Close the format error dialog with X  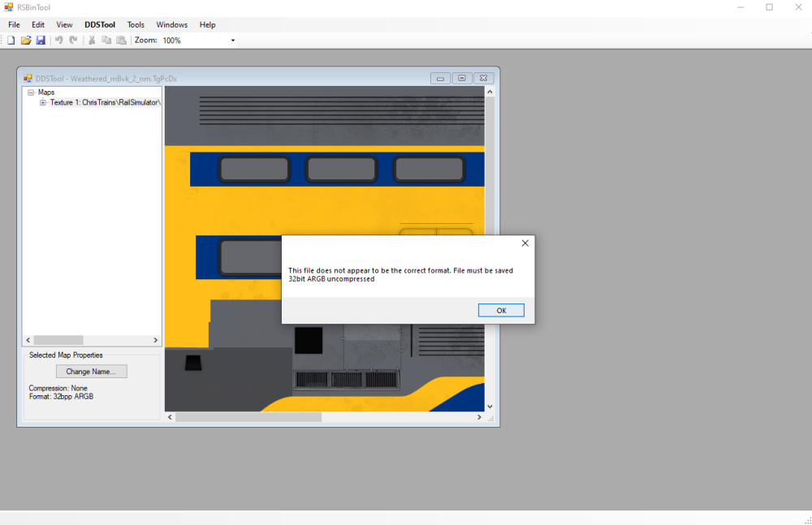point(525,243)
